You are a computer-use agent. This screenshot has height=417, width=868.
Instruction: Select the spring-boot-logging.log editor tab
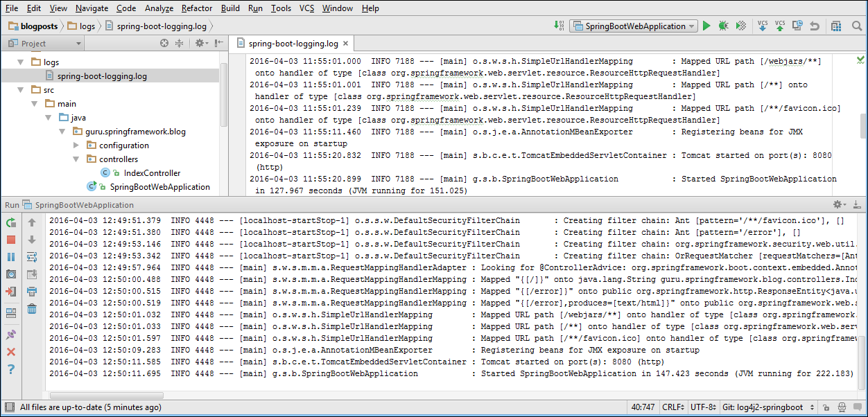[292, 43]
